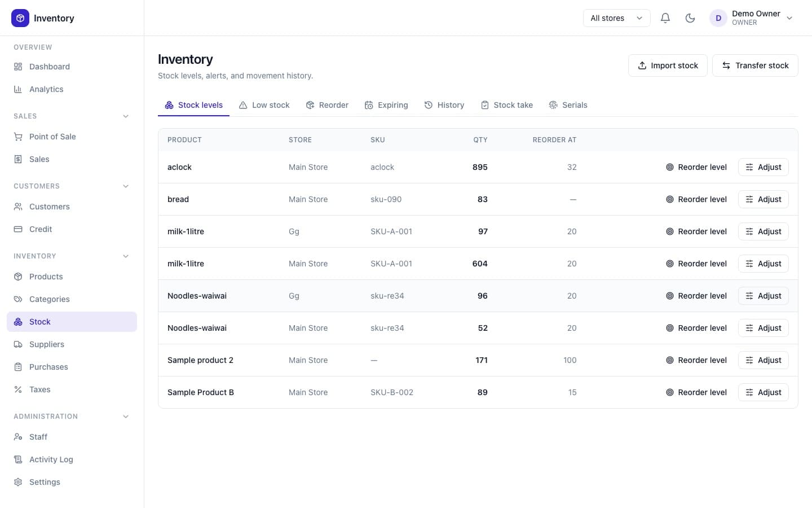
Task: Toggle dark mode moon icon
Action: 690,18
